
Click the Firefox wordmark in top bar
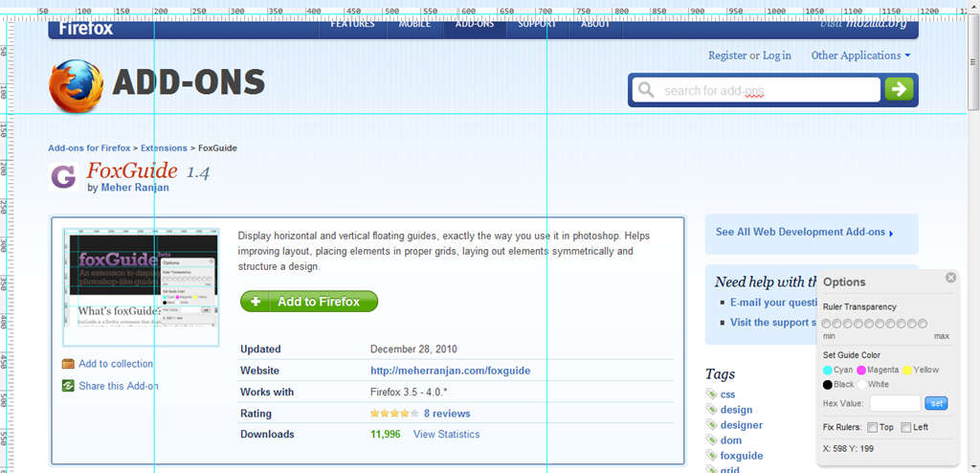pos(85,28)
